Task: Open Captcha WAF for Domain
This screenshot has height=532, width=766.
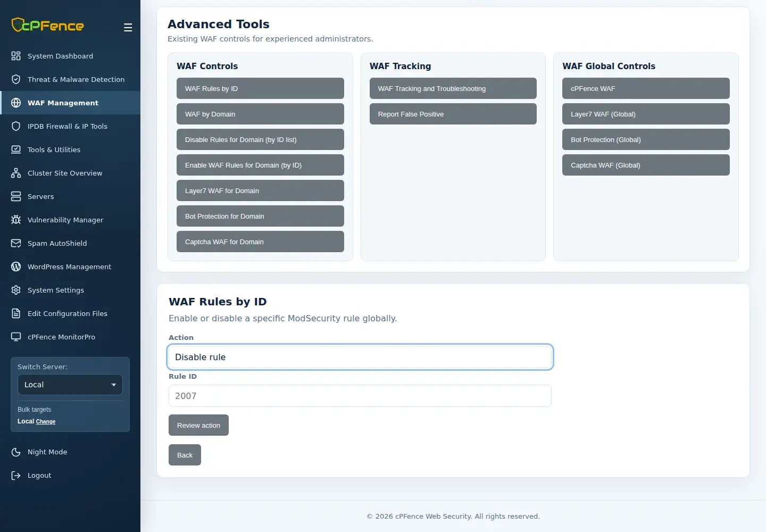Action: (260, 242)
